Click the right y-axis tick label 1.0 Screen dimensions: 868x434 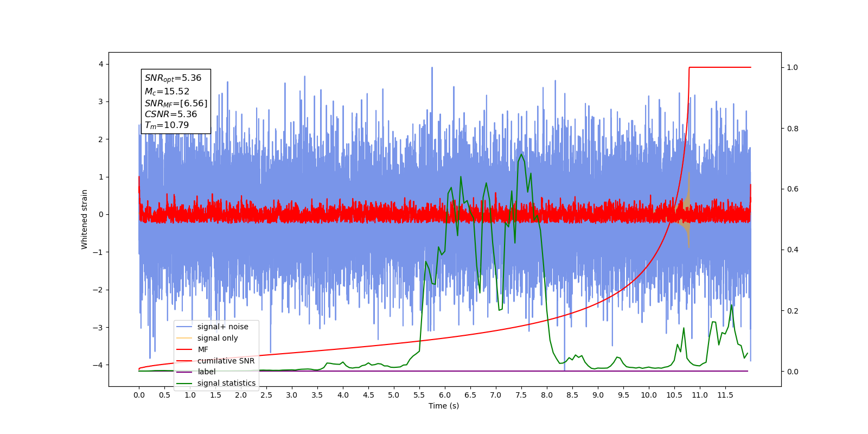point(793,67)
